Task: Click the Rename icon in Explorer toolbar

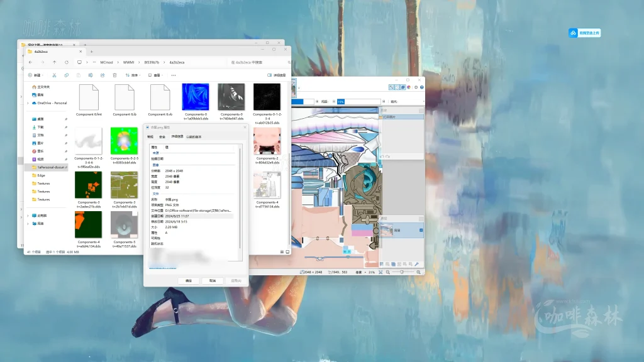Action: (x=91, y=75)
